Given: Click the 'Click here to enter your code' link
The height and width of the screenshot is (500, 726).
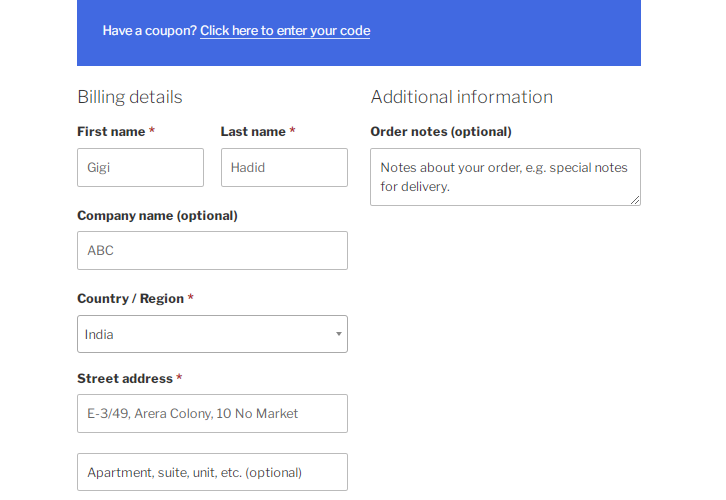Looking at the screenshot, I should click(285, 31).
